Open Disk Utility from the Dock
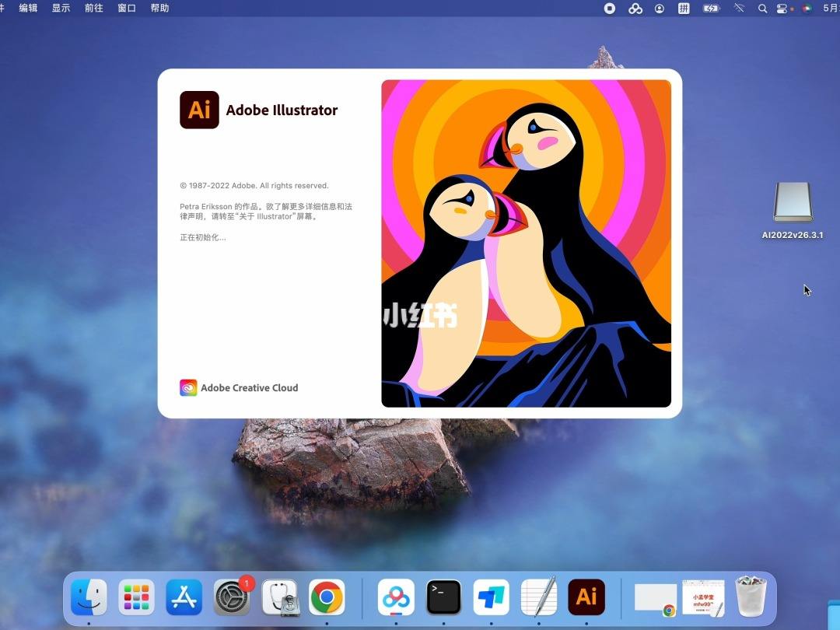Screen dimensions: 840x630 coord(279,597)
